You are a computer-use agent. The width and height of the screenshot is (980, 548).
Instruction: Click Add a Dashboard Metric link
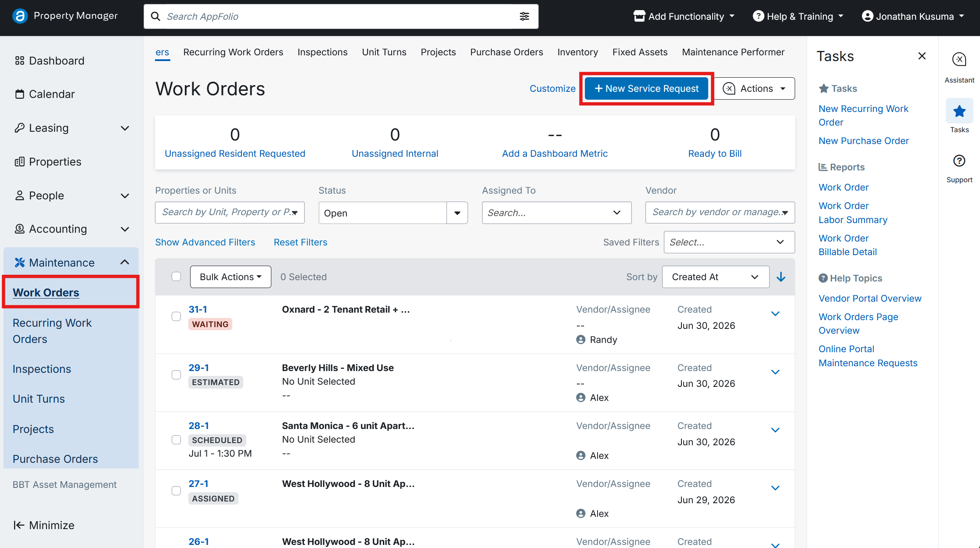click(x=555, y=153)
